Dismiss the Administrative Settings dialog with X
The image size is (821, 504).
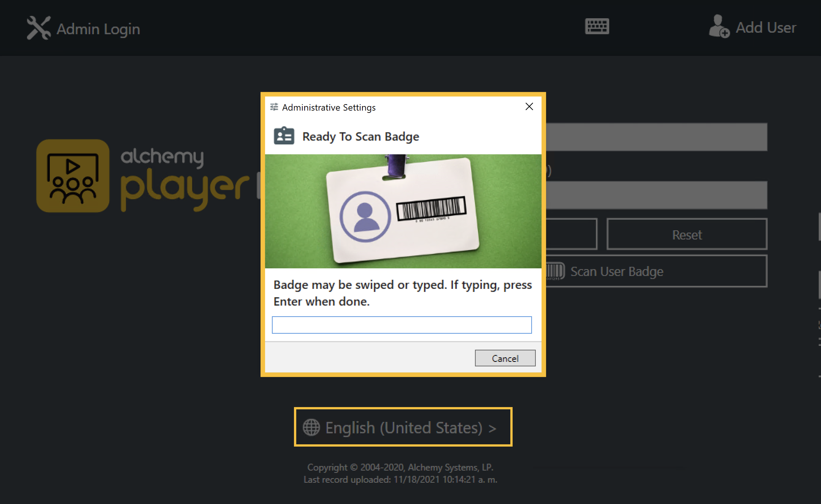pos(529,107)
